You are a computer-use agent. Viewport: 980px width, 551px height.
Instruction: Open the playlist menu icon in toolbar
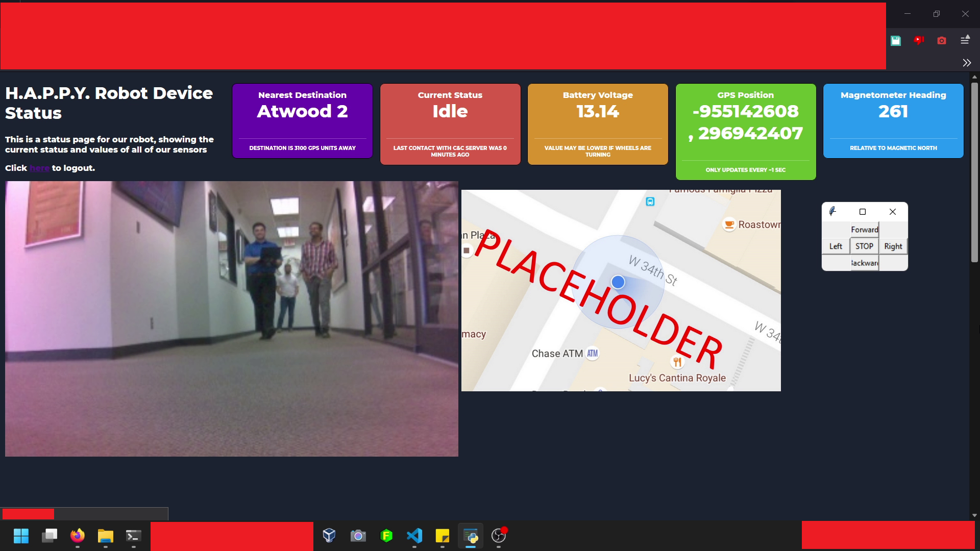pyautogui.click(x=965, y=40)
